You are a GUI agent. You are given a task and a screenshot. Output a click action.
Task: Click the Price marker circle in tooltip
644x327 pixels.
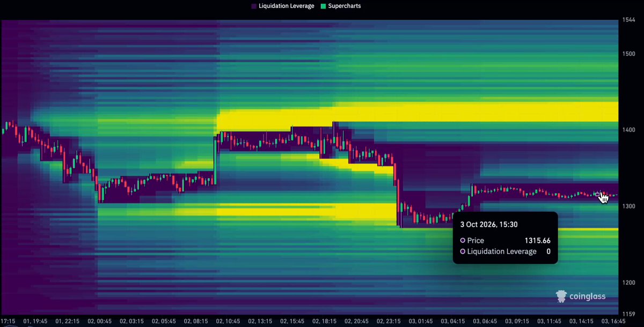click(x=463, y=241)
